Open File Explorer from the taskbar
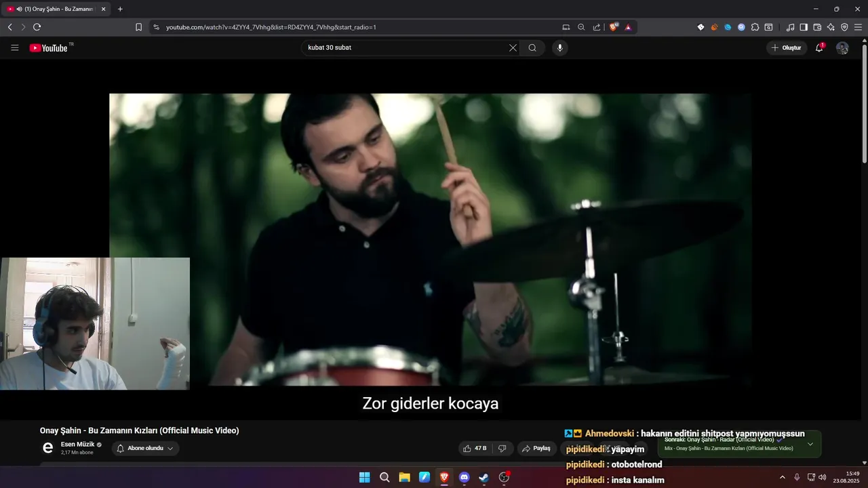This screenshot has height=488, width=868. point(404,477)
